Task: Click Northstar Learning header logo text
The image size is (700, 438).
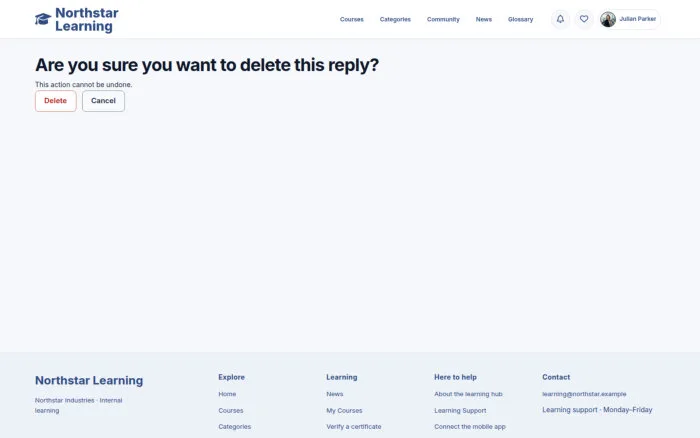Action: point(87,19)
